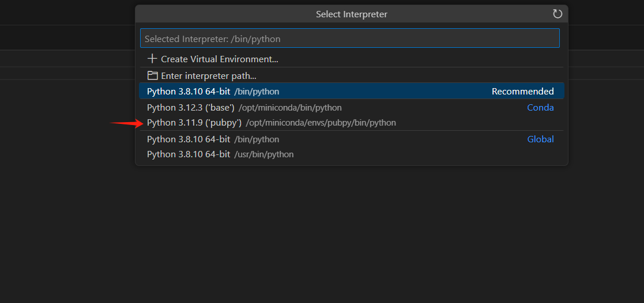
Task: Click the Conda group label
Action: [540, 108]
